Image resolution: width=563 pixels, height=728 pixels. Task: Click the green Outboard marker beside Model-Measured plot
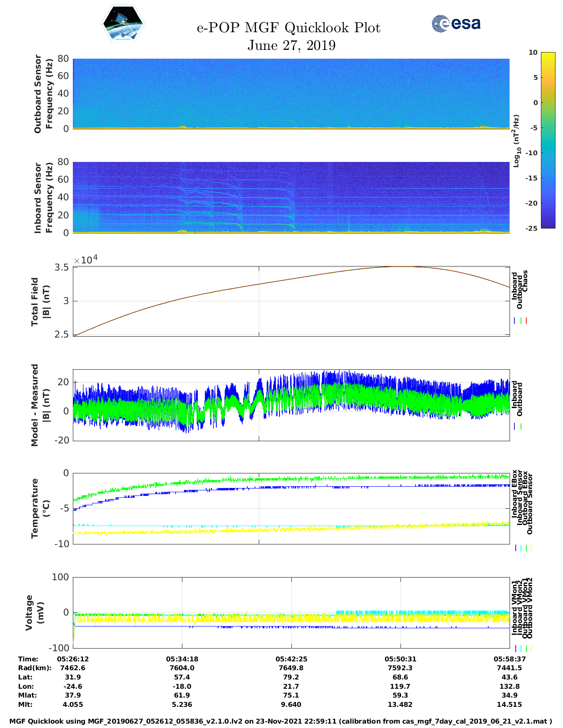coord(521,427)
